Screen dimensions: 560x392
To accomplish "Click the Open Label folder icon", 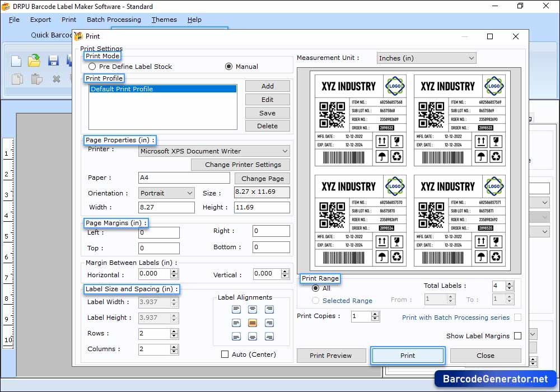I will (x=34, y=60).
